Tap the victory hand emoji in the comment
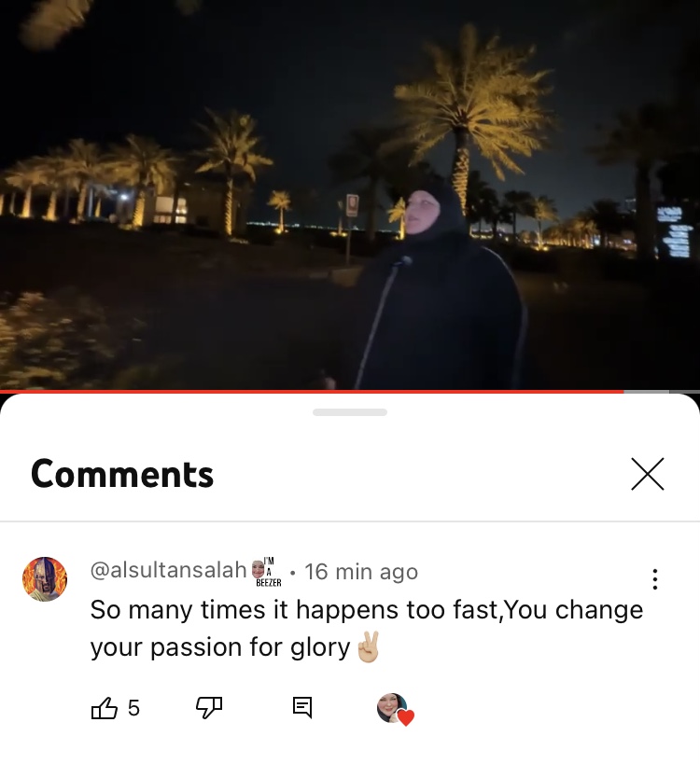 click(x=368, y=647)
